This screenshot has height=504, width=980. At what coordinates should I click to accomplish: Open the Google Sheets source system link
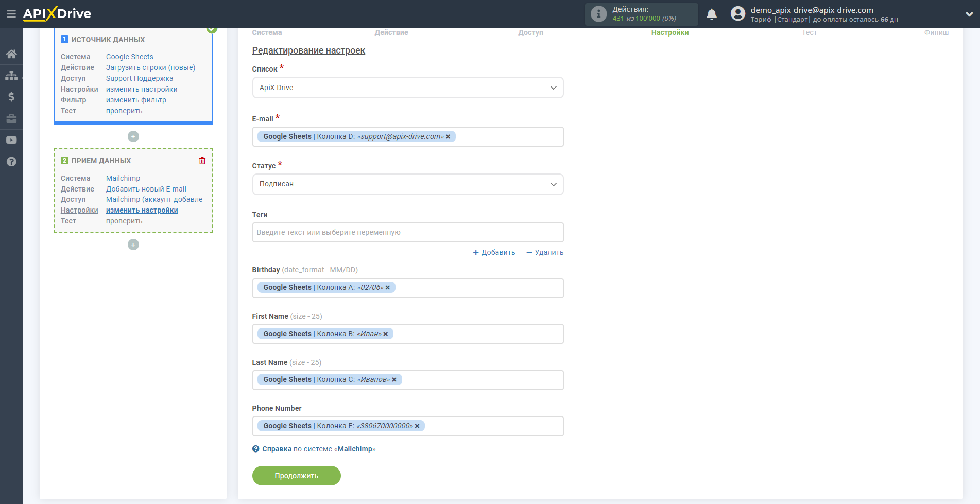(x=130, y=57)
